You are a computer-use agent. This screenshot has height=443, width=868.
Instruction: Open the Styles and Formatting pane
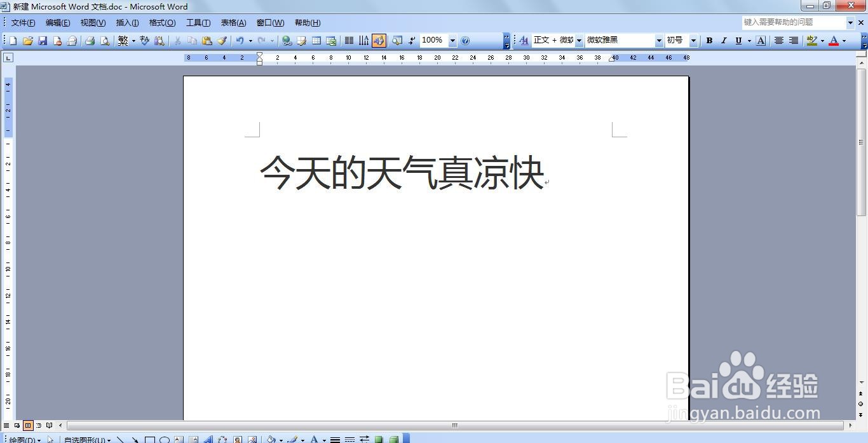pyautogui.click(x=524, y=41)
